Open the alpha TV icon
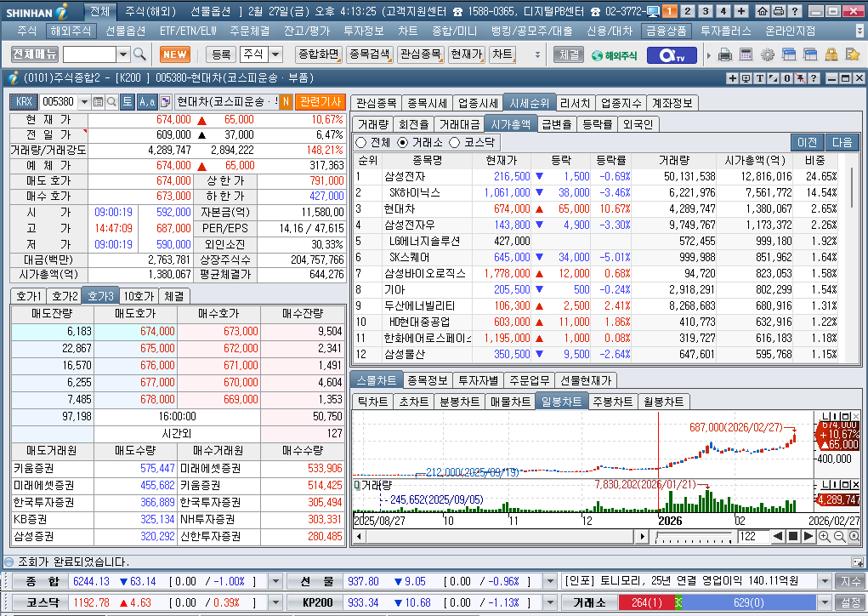 [672, 54]
